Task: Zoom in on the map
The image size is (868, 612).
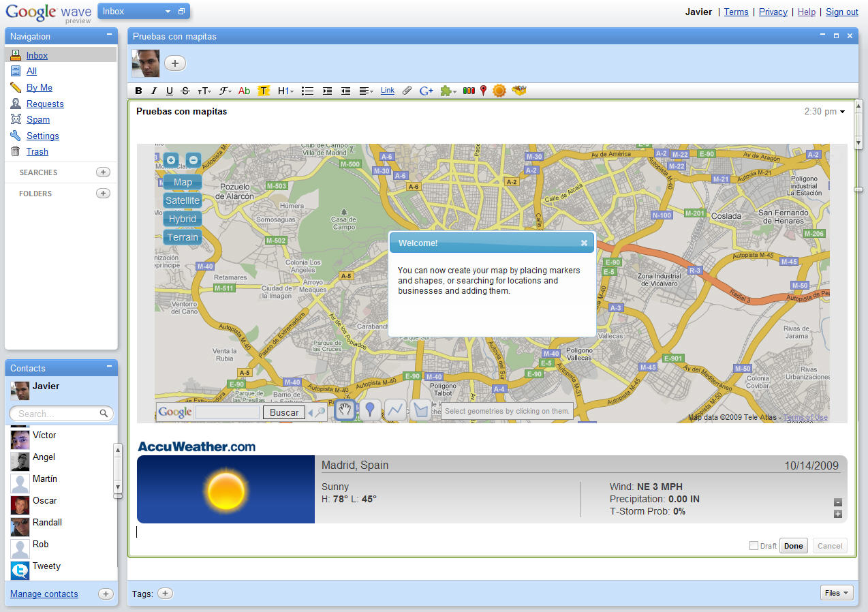Action: pyautogui.click(x=171, y=160)
